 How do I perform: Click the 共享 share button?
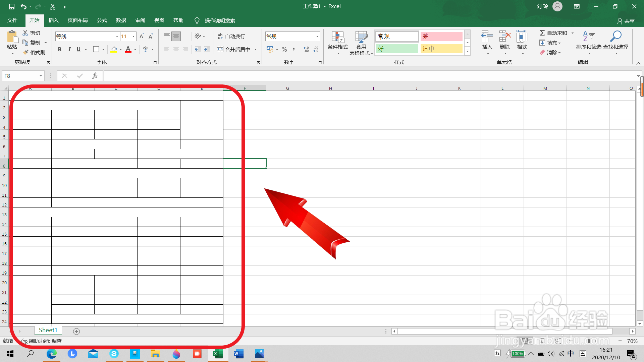coord(626,21)
